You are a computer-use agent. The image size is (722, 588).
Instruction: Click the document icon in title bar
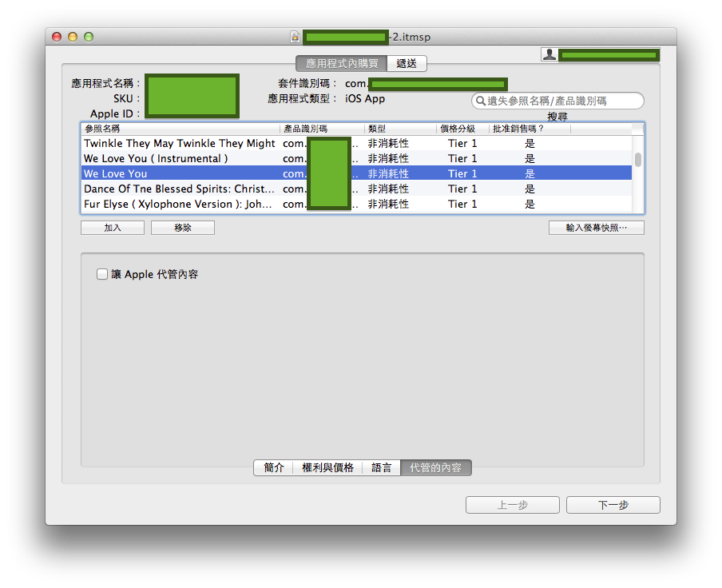(x=296, y=37)
